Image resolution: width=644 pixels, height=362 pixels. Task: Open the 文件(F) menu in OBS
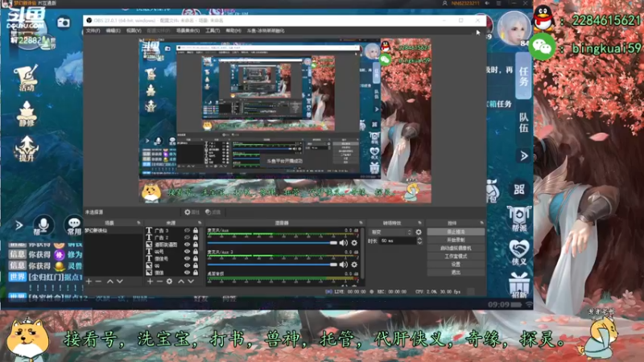point(93,31)
